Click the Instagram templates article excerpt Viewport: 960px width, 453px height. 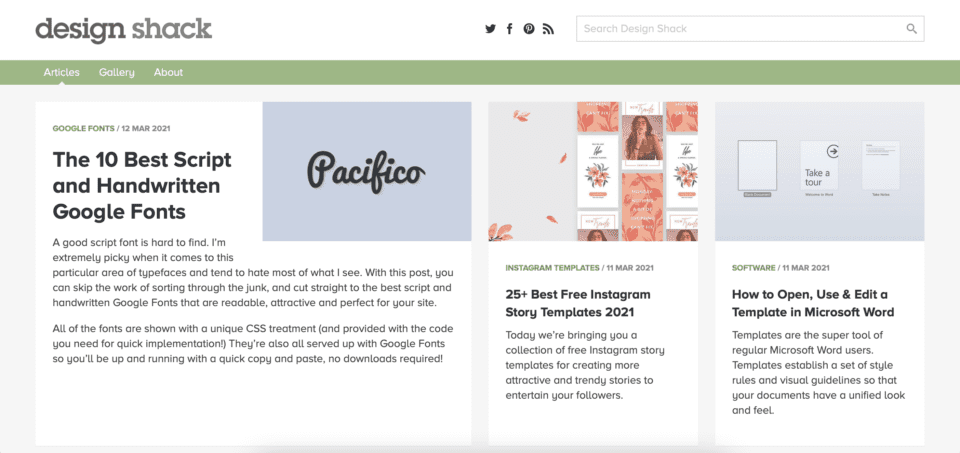[580, 365]
